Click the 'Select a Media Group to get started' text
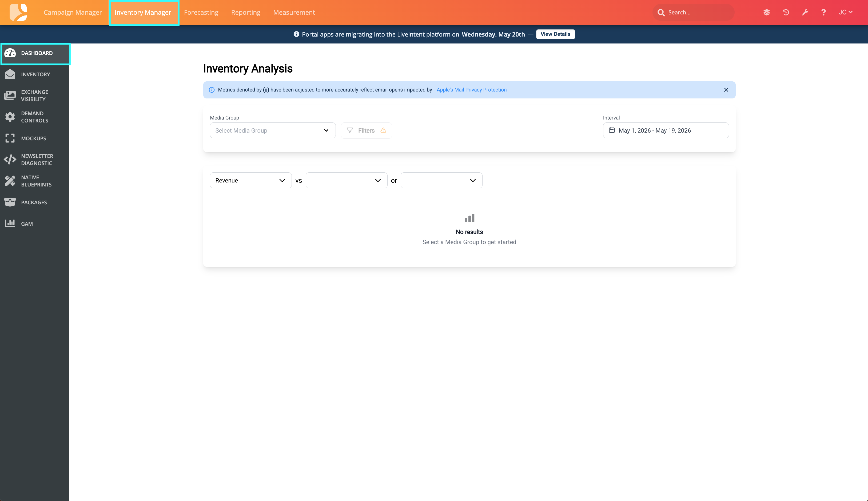This screenshot has width=868, height=501. (469, 242)
